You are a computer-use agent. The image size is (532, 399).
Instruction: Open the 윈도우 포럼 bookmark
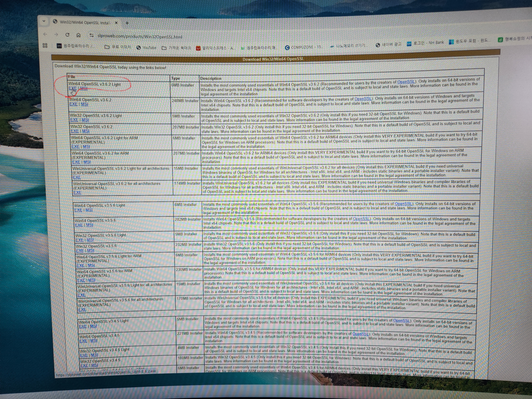(469, 41)
